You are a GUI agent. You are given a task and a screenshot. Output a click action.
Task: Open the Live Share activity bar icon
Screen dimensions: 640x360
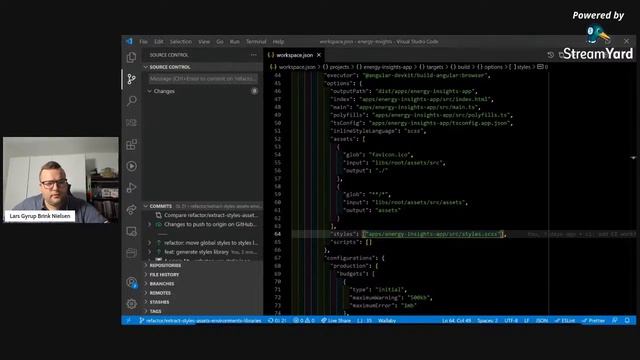tap(131, 209)
